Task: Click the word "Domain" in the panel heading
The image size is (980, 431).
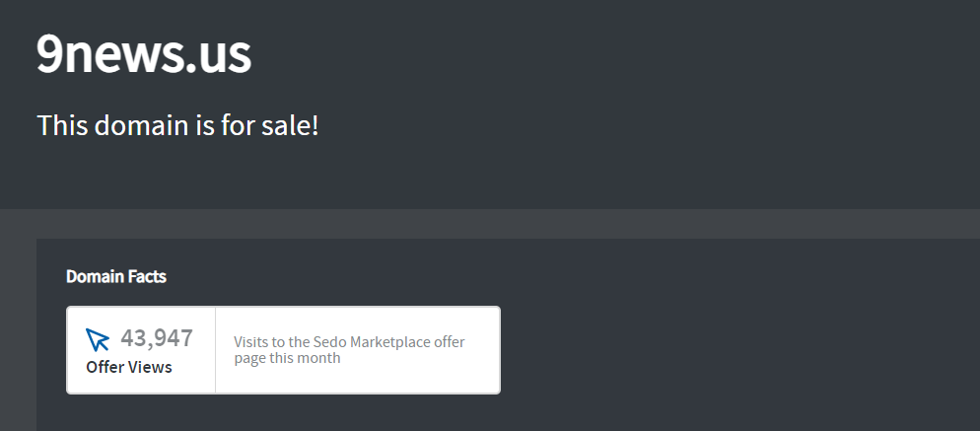Action: (x=95, y=276)
